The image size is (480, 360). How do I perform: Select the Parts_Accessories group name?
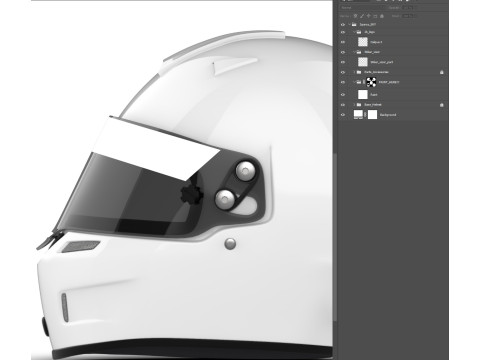click(x=376, y=72)
